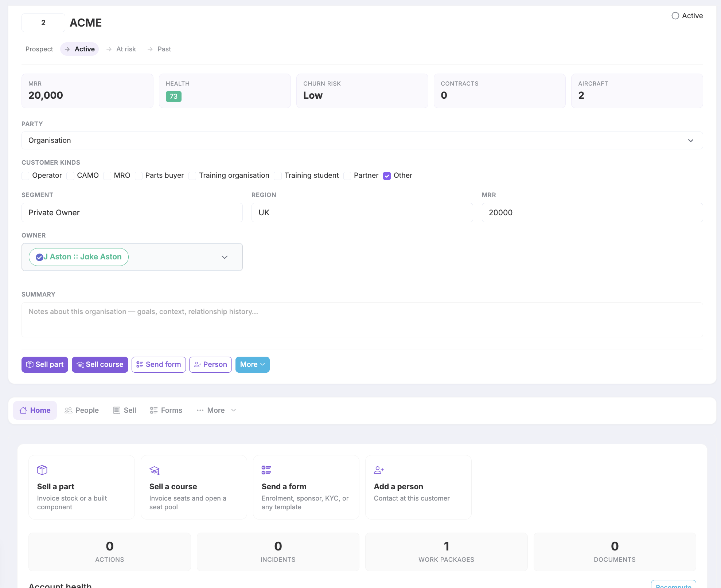Click the Person button
This screenshot has width=721, height=588.
click(210, 365)
